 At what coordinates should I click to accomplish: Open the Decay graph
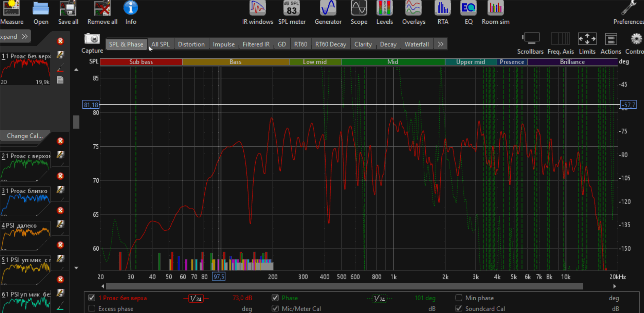pyautogui.click(x=388, y=44)
